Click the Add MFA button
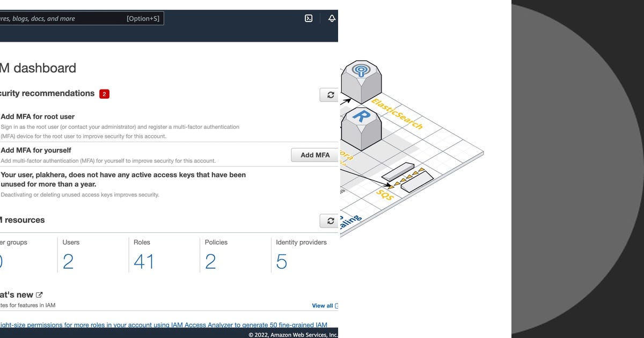 coord(314,155)
